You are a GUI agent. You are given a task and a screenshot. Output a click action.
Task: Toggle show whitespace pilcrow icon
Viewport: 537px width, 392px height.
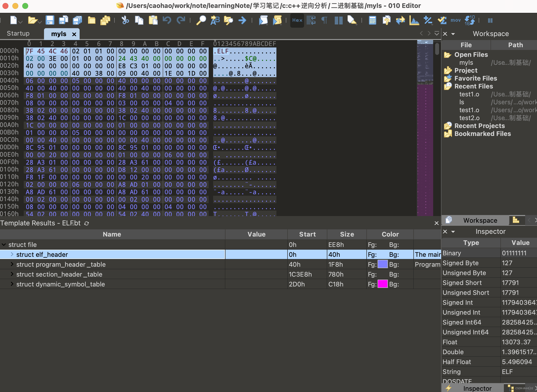325,20
